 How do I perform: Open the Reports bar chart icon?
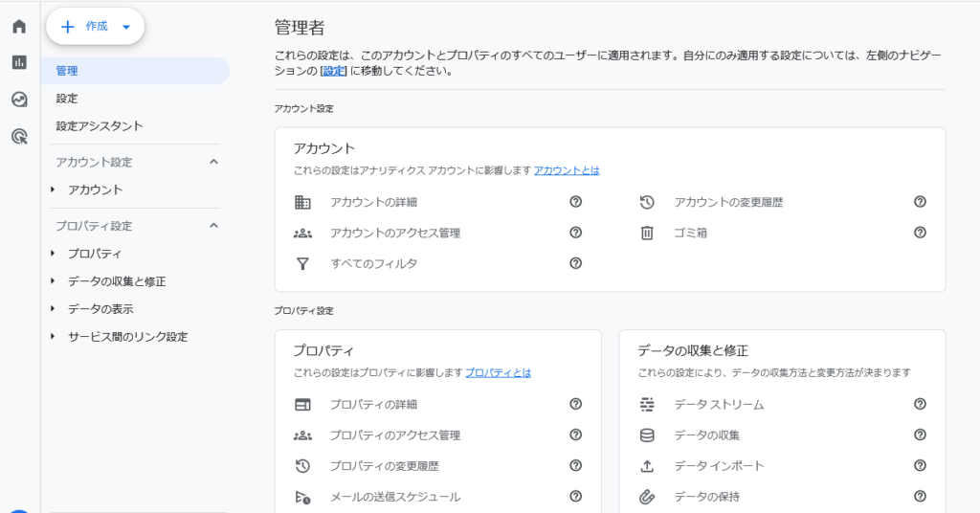(x=19, y=62)
